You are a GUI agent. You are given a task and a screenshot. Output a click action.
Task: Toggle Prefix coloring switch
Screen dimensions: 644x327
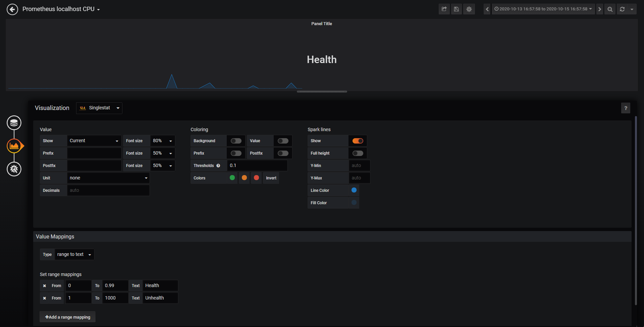[236, 153]
